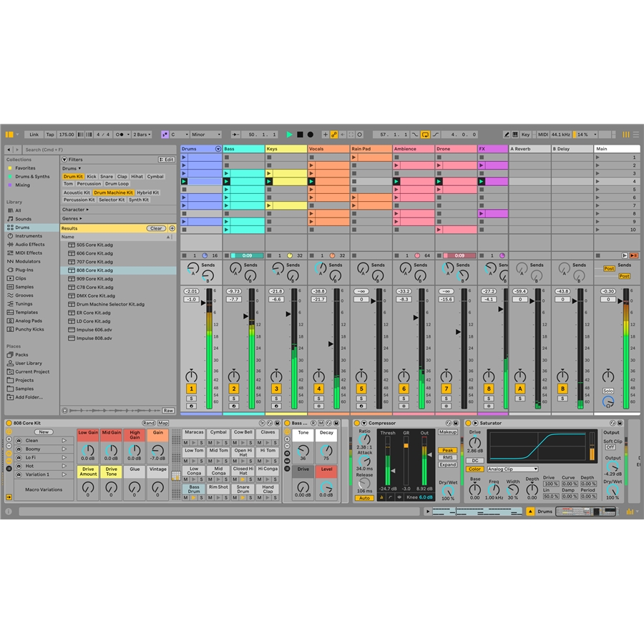Click the Stop button in transport
The width and height of the screenshot is (644, 644).
(300, 135)
